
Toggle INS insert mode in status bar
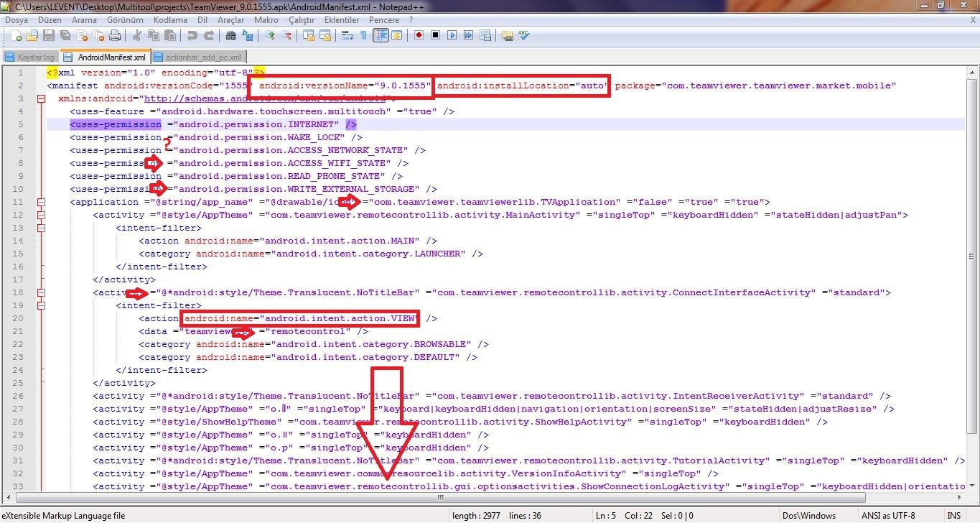click(x=953, y=516)
